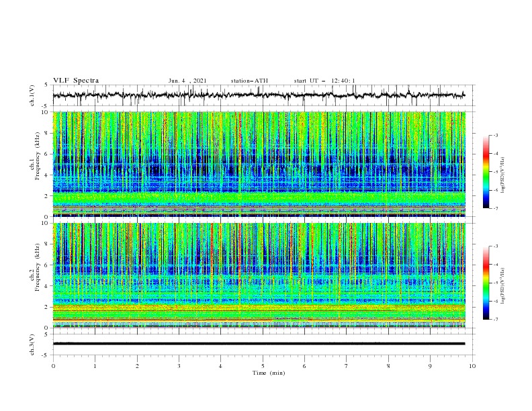
Task: Click the colorbar beside the ch.1 spectrogram
Action: click(486, 171)
